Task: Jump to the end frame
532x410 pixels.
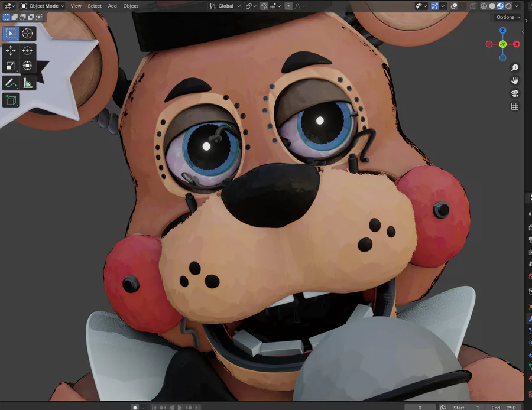Action: point(197,407)
